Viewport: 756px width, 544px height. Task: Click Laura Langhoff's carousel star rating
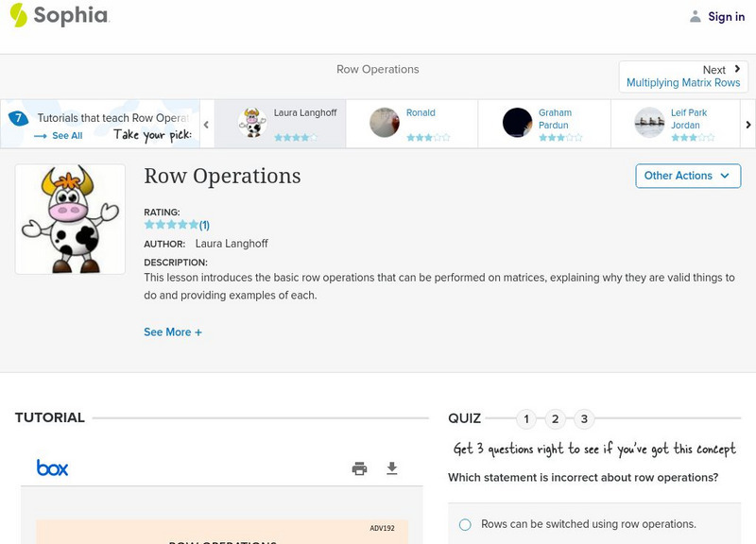point(296,137)
